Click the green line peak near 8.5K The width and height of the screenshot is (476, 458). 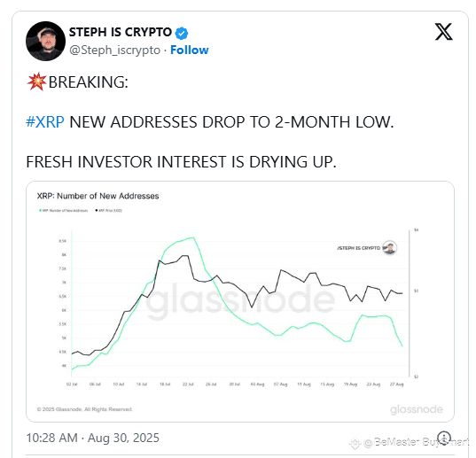[191, 238]
